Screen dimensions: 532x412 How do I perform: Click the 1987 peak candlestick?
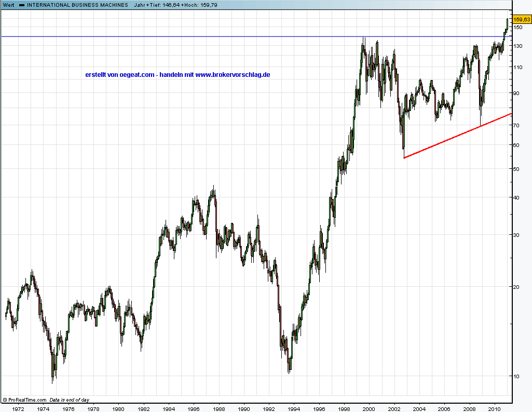pos(213,194)
